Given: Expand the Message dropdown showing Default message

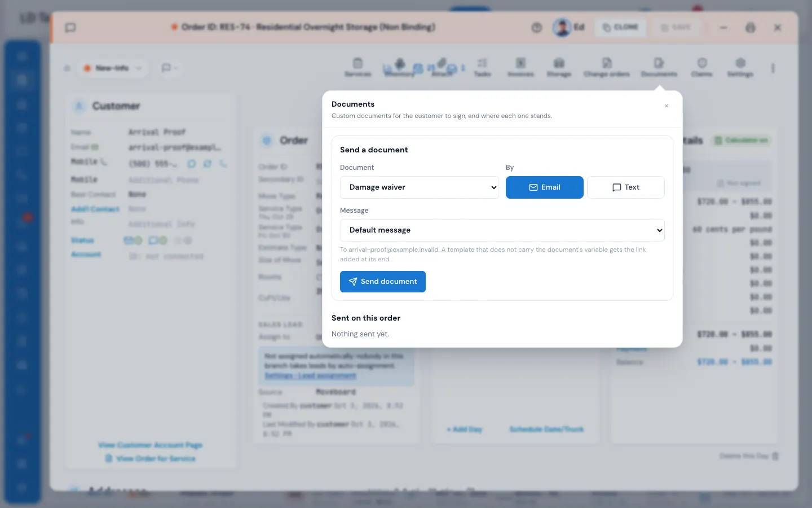Looking at the screenshot, I should pyautogui.click(x=502, y=230).
